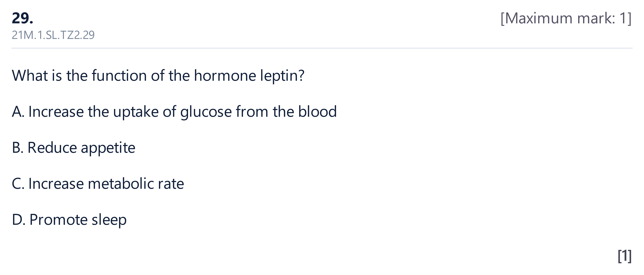Click the Maximum mark: 1 label
Image resolution: width=644 pixels, height=275 pixels.
pyautogui.click(x=566, y=18)
